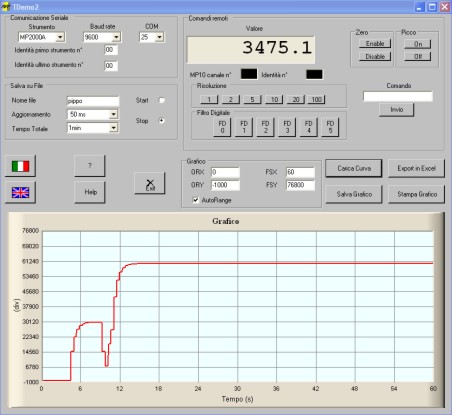Image resolution: width=452 pixels, height=415 pixels.
Task: Click the black MP10 canale box
Action: tap(249, 74)
